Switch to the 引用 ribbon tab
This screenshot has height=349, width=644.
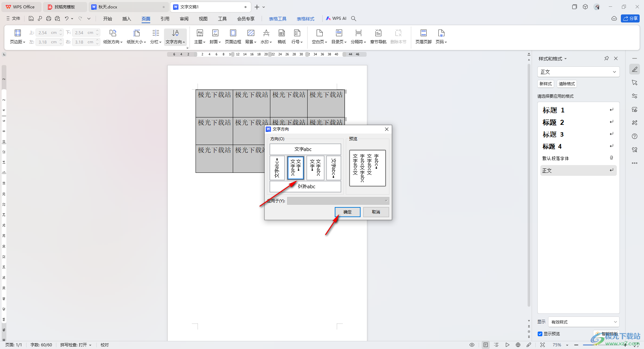[x=165, y=19]
